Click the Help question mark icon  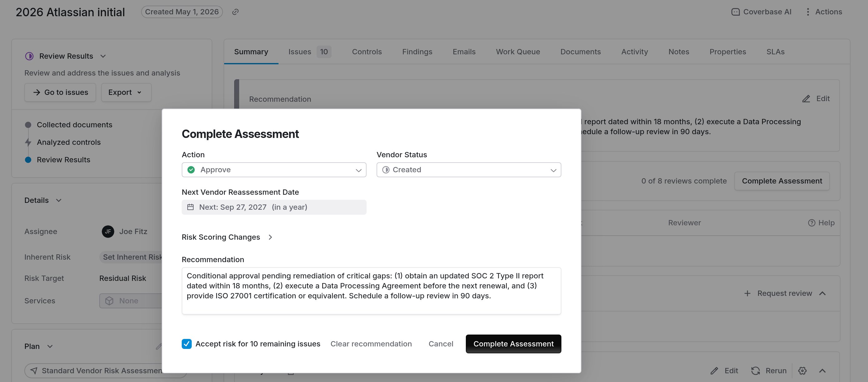point(811,223)
